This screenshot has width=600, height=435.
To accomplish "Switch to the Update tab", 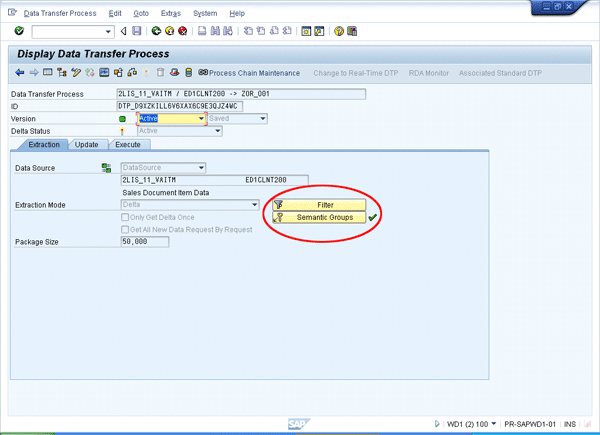I will click(86, 145).
